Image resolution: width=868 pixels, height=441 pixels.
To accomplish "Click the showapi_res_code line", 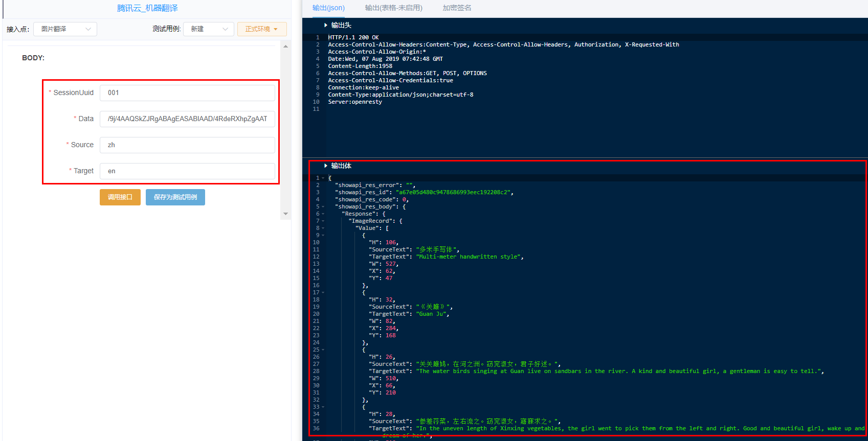I will point(372,200).
